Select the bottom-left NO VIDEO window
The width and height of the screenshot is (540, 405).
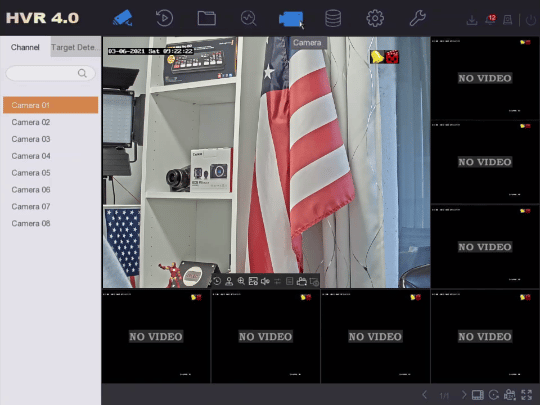coord(156,336)
